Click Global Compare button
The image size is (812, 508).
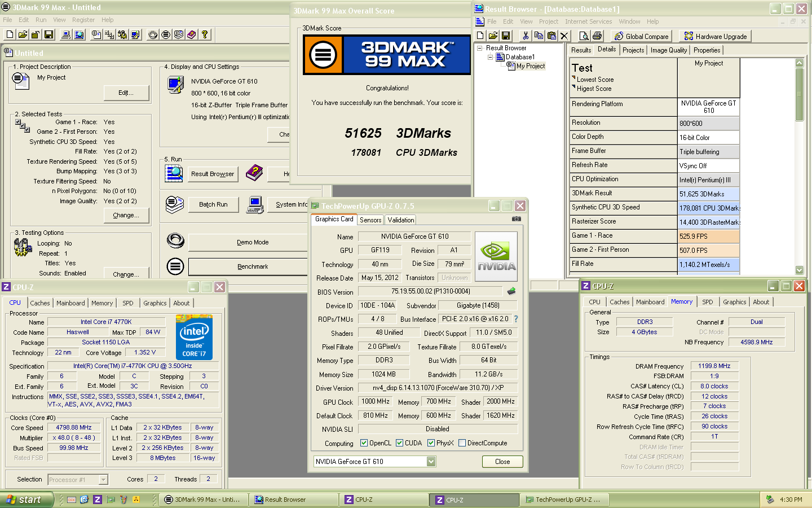click(642, 36)
